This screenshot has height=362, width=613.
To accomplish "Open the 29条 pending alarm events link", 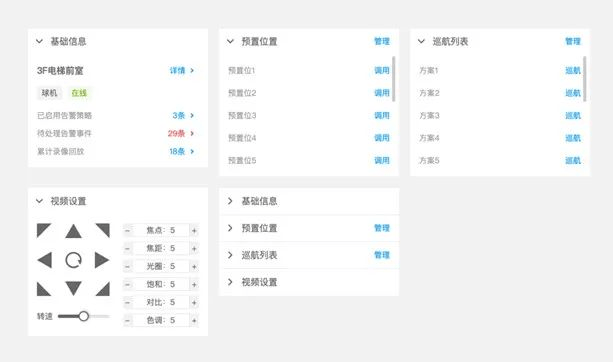I will pyautogui.click(x=181, y=133).
